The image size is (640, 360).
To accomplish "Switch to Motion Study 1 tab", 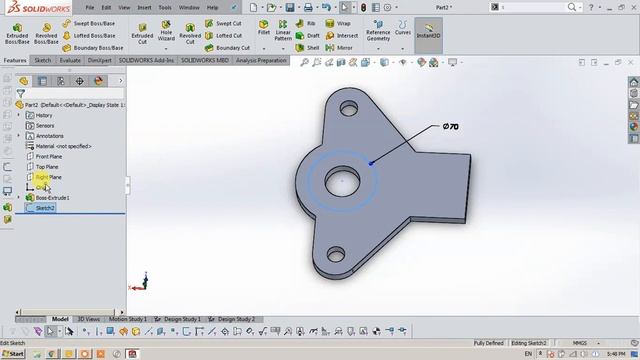I will [x=127, y=319].
